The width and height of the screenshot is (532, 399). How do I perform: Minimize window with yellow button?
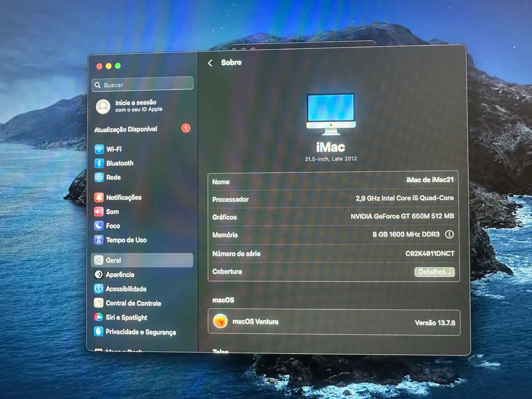[108, 66]
